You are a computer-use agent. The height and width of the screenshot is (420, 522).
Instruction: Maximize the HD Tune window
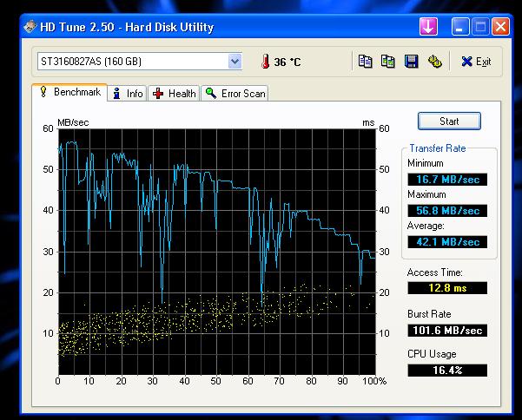pyautogui.click(x=481, y=27)
